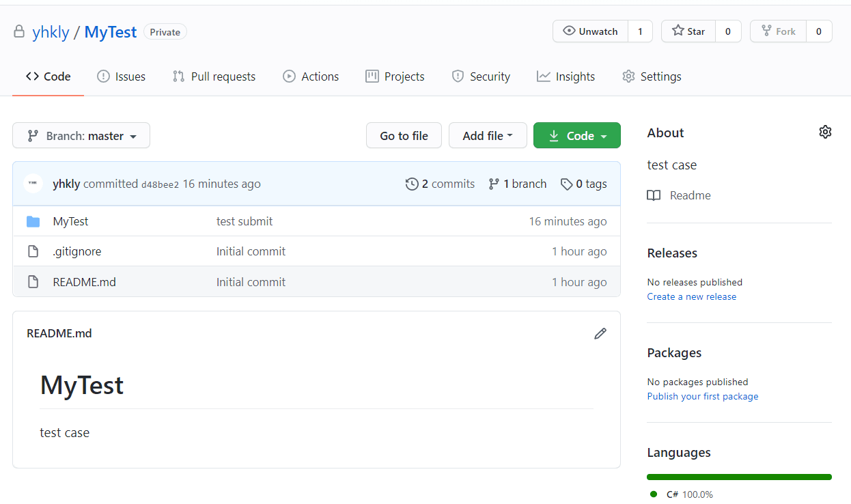Expand the Branch: master dropdown

tap(81, 135)
